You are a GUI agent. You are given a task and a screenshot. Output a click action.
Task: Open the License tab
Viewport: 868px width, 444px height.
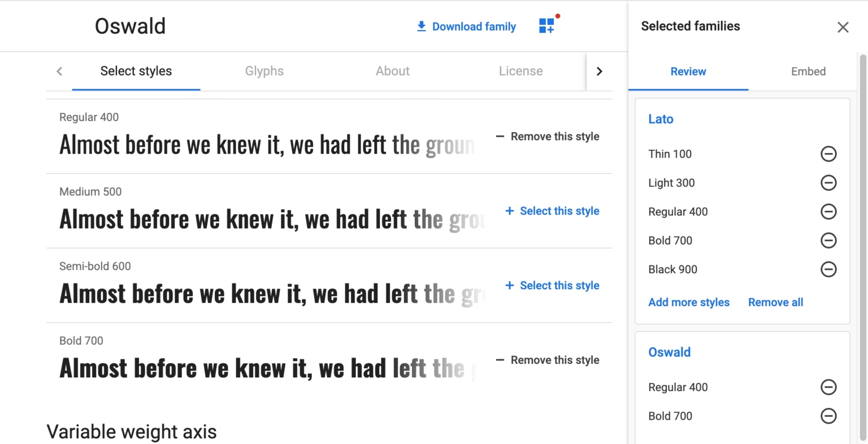pyautogui.click(x=520, y=71)
